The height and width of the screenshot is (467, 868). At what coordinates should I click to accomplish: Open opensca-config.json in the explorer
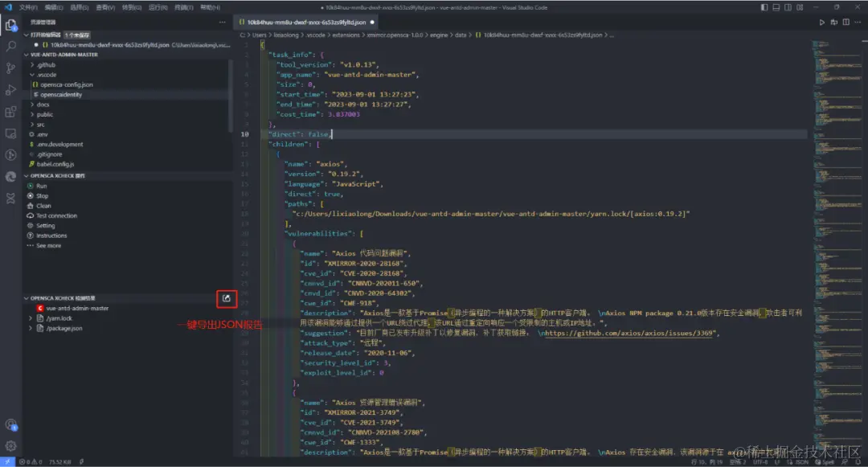(67, 84)
